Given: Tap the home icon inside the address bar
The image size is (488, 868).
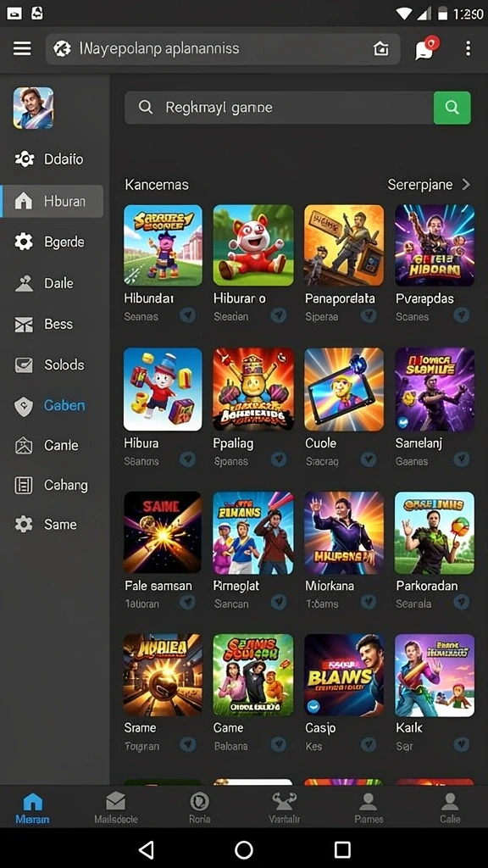Looking at the screenshot, I should 380,48.
